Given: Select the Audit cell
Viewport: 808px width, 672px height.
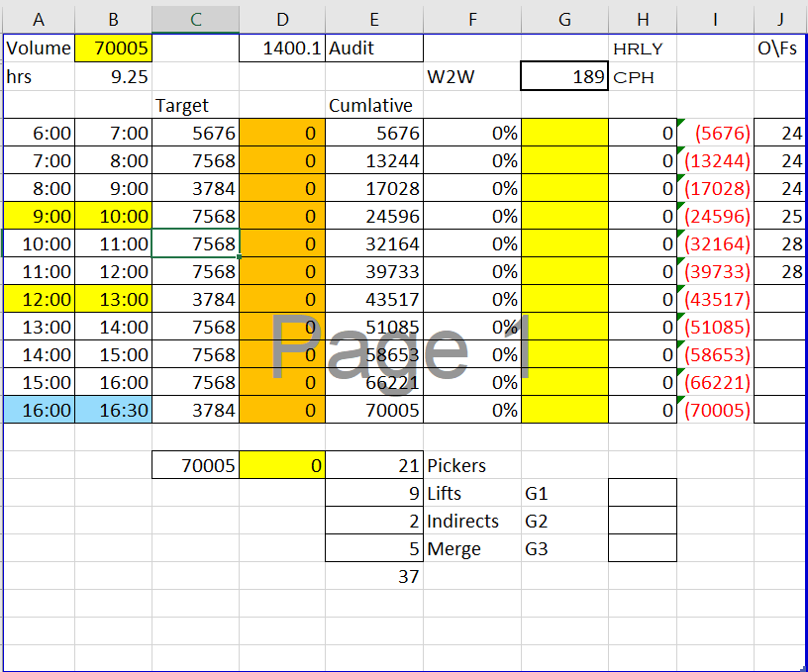Looking at the screenshot, I should tap(374, 48).
